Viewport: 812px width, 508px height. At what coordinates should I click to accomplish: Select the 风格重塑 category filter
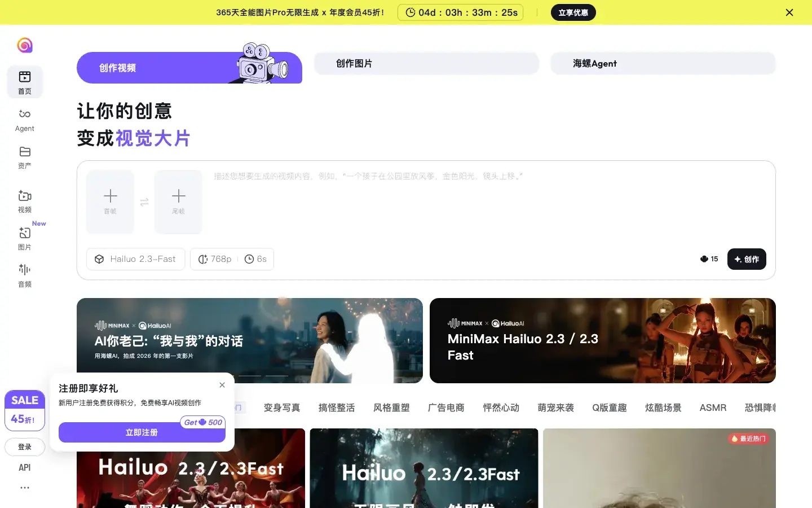pos(391,408)
